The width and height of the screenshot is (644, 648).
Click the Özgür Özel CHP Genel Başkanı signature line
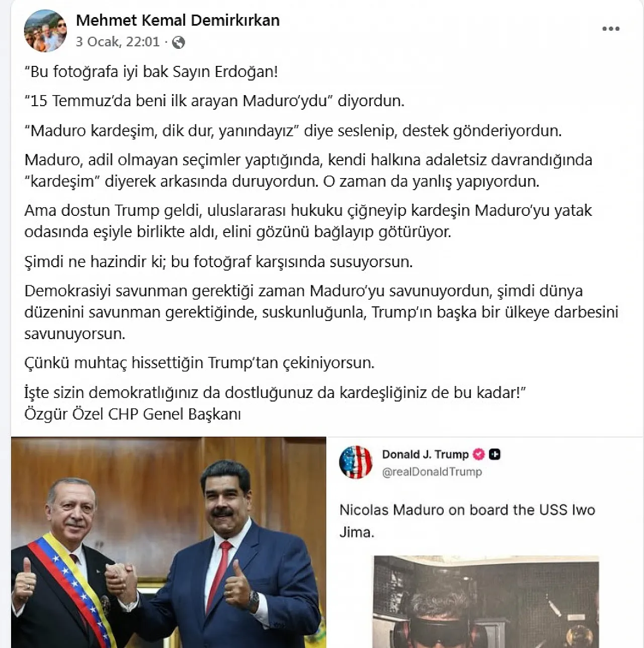[x=132, y=414]
